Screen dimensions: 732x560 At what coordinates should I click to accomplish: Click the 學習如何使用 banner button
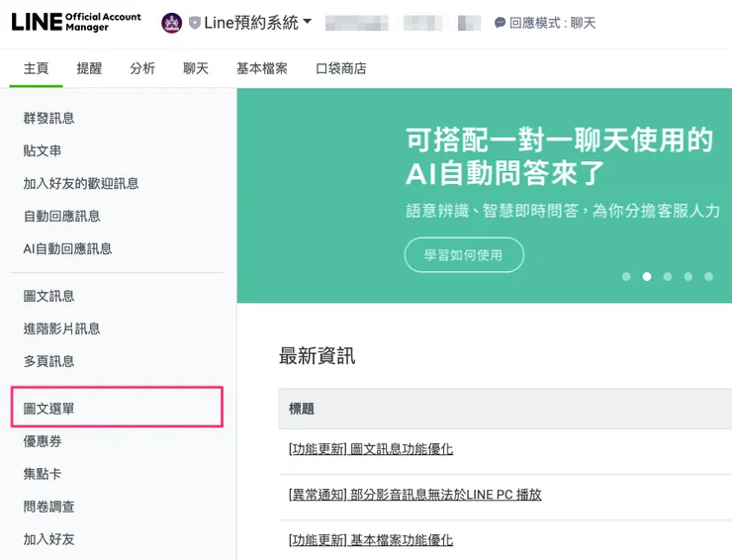tap(464, 255)
